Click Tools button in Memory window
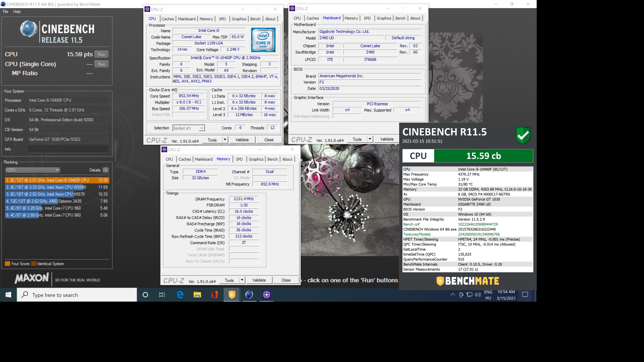This screenshot has height=362, width=644. click(229, 280)
